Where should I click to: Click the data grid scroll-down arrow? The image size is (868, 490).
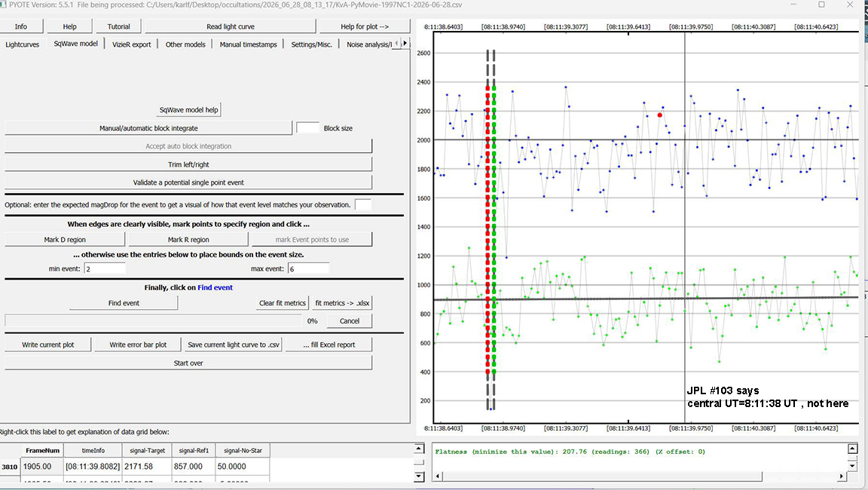419,476
